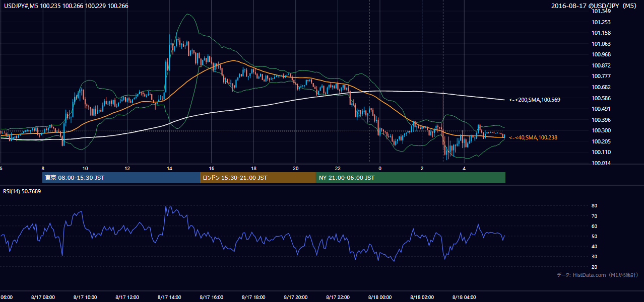Click the 8/18 02:00 time axis label
644x302 pixels.
pos(422,297)
